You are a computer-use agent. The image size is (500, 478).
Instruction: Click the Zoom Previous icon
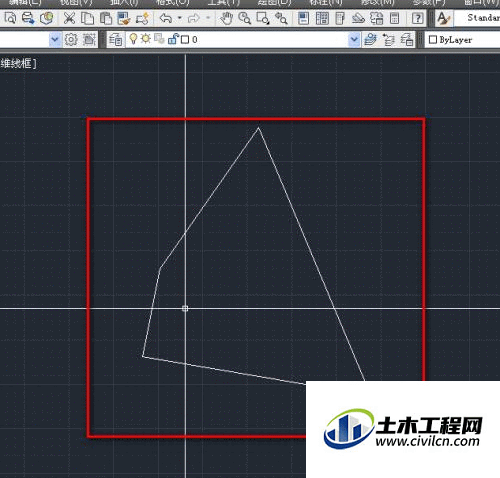pos(281,18)
